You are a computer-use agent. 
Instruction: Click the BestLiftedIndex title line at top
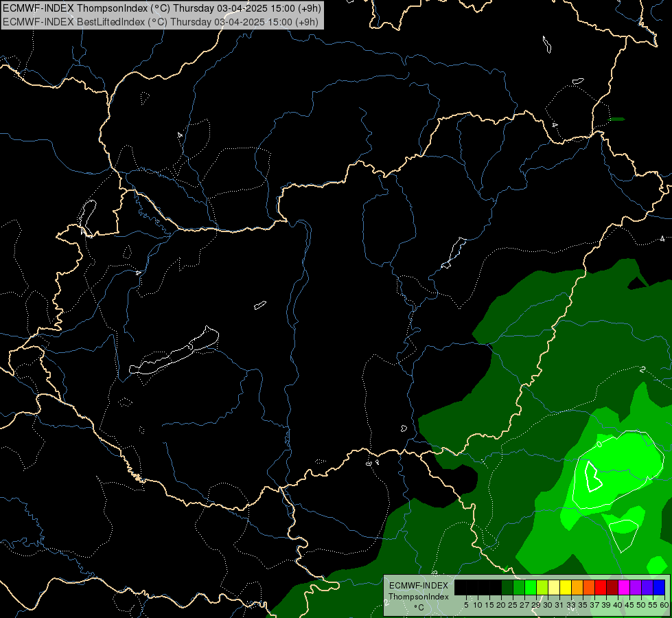click(x=161, y=22)
